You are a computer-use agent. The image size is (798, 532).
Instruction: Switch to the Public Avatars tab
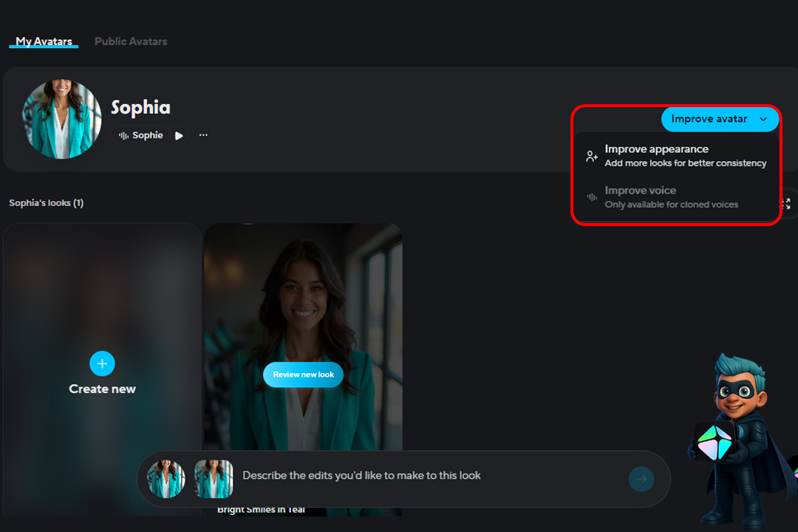pyautogui.click(x=131, y=41)
